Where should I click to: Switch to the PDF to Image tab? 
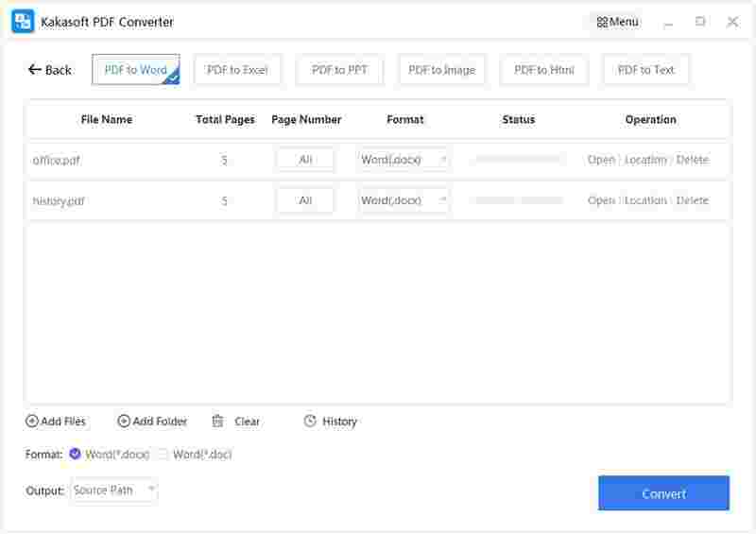click(x=441, y=70)
